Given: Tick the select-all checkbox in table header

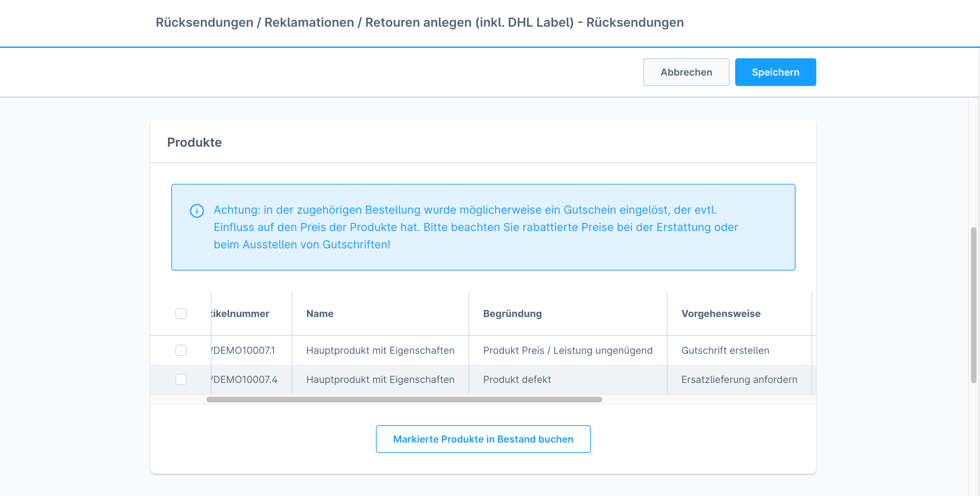Looking at the screenshot, I should pos(181,313).
